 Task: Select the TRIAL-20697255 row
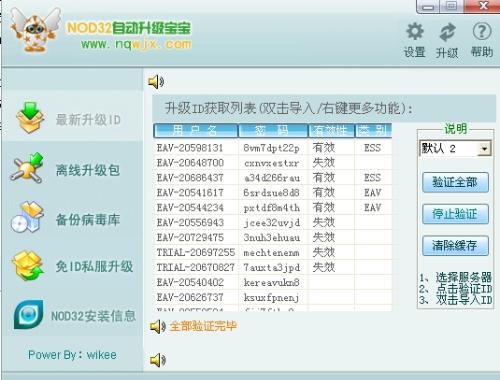pyautogui.click(x=273, y=252)
